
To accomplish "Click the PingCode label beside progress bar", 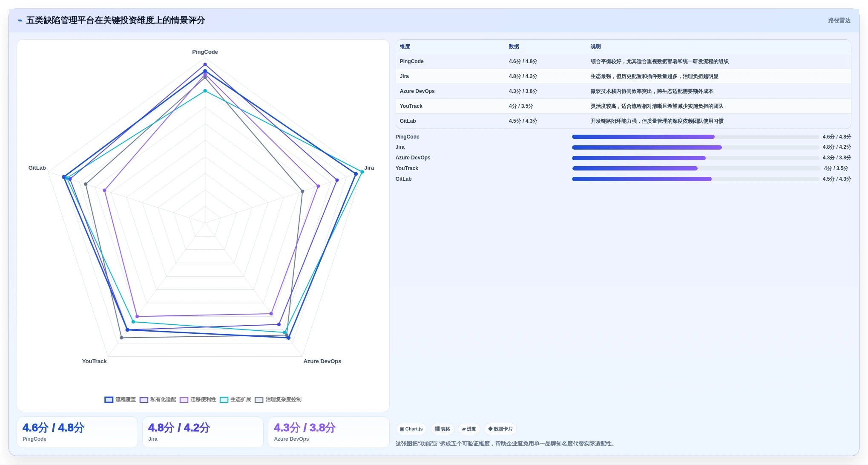I will pos(407,137).
